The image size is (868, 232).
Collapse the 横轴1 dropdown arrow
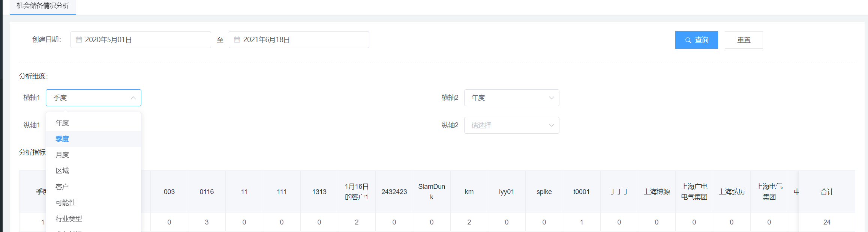[x=133, y=98]
